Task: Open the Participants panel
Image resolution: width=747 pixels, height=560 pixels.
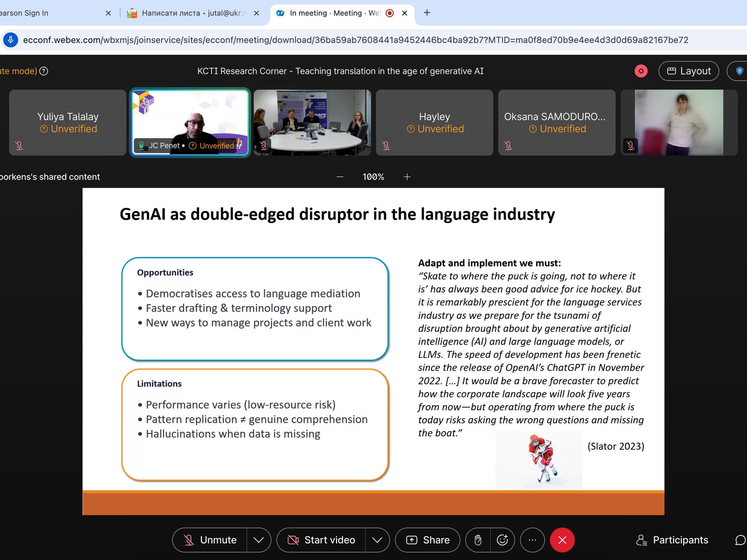Action: [x=672, y=540]
